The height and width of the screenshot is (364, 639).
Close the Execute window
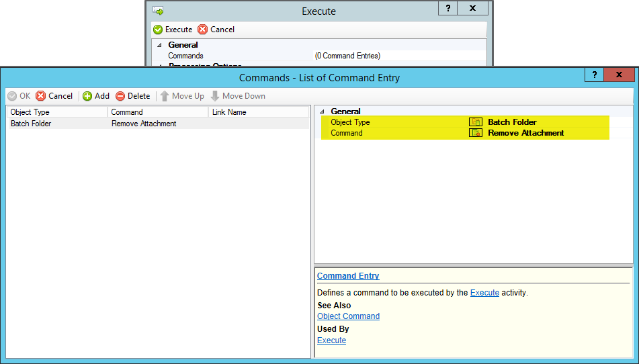473,8
